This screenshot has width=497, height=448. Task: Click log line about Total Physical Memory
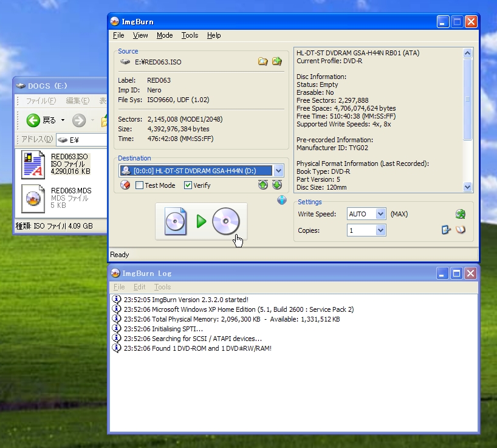[x=231, y=319]
